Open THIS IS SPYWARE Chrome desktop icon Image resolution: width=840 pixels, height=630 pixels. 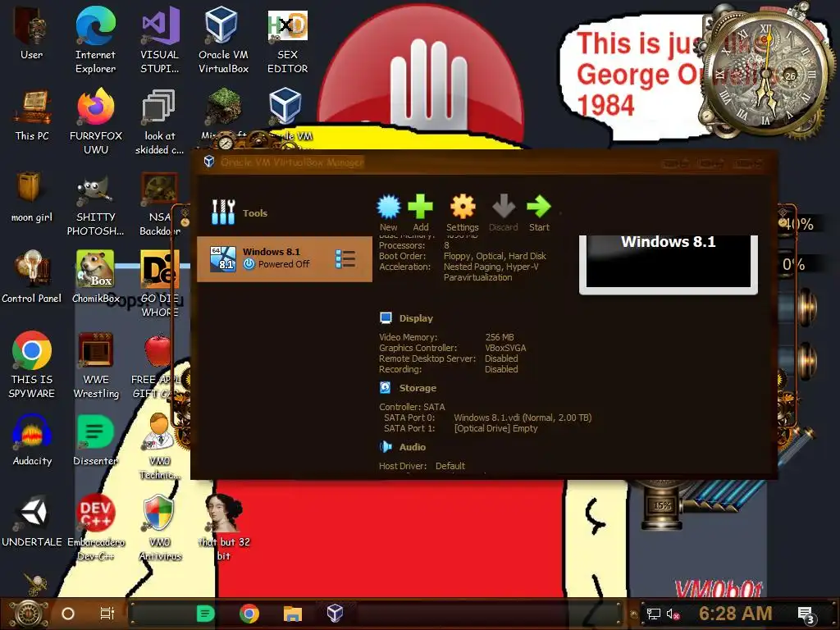click(x=32, y=365)
